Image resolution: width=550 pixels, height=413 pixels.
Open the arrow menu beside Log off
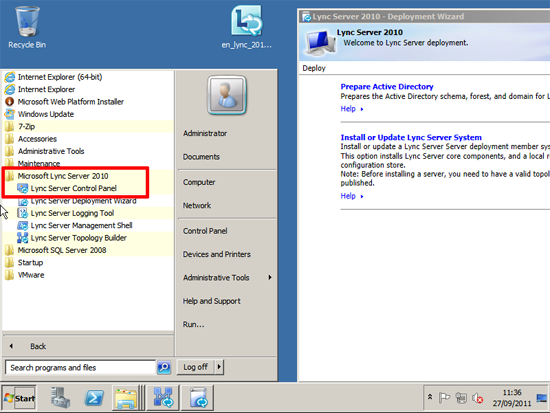pyautogui.click(x=219, y=367)
